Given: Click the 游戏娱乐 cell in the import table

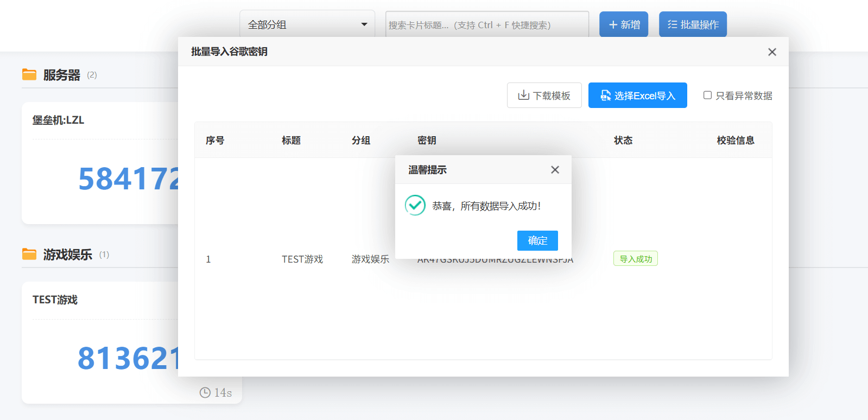Looking at the screenshot, I should pyautogui.click(x=371, y=259).
